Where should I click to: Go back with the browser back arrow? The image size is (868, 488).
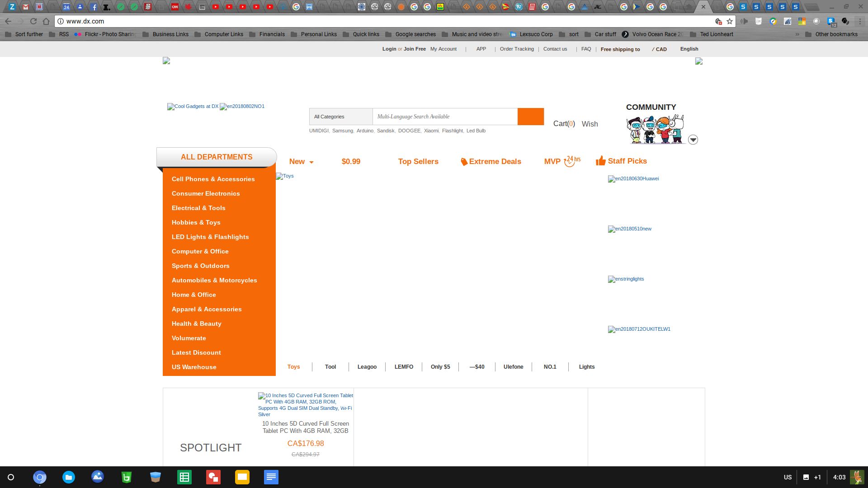(8, 21)
